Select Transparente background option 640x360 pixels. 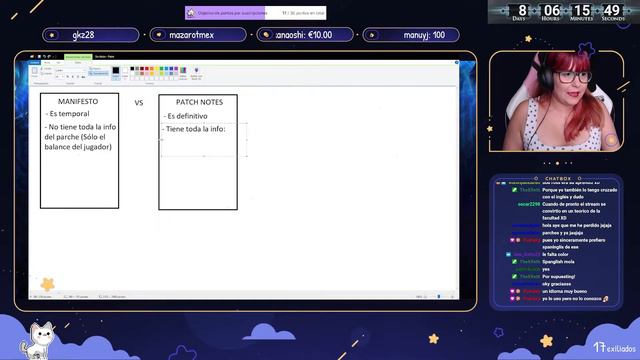98,73
